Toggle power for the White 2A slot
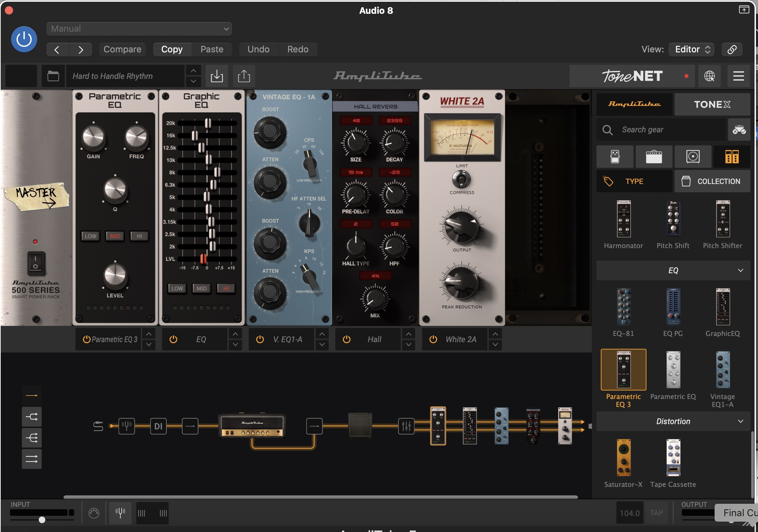 click(x=433, y=339)
